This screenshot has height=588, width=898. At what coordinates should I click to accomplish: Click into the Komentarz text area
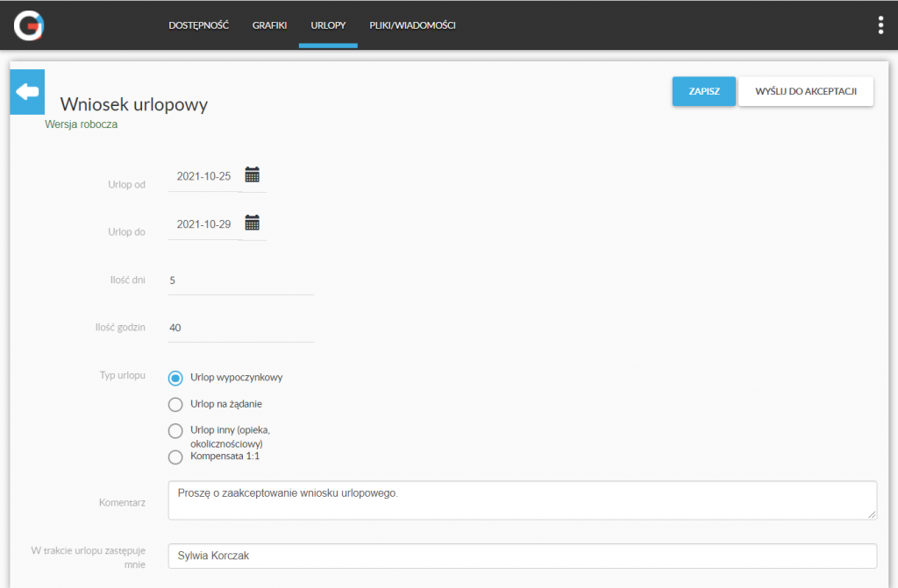point(523,500)
